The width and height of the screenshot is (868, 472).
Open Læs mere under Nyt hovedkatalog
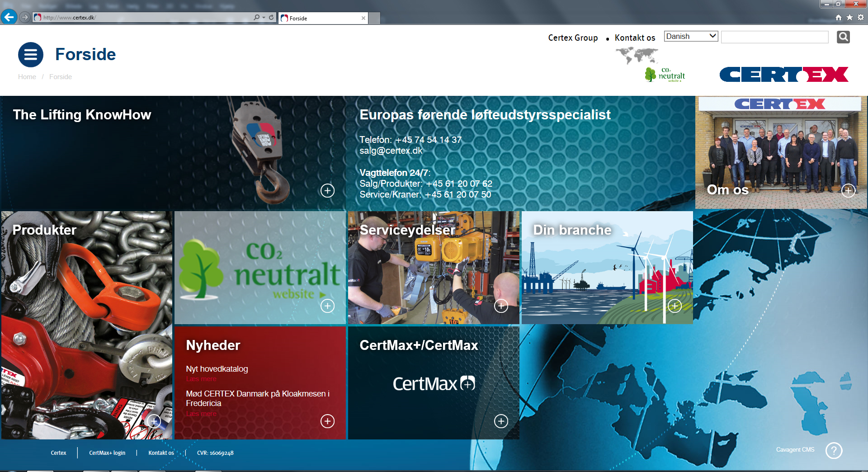click(201, 379)
